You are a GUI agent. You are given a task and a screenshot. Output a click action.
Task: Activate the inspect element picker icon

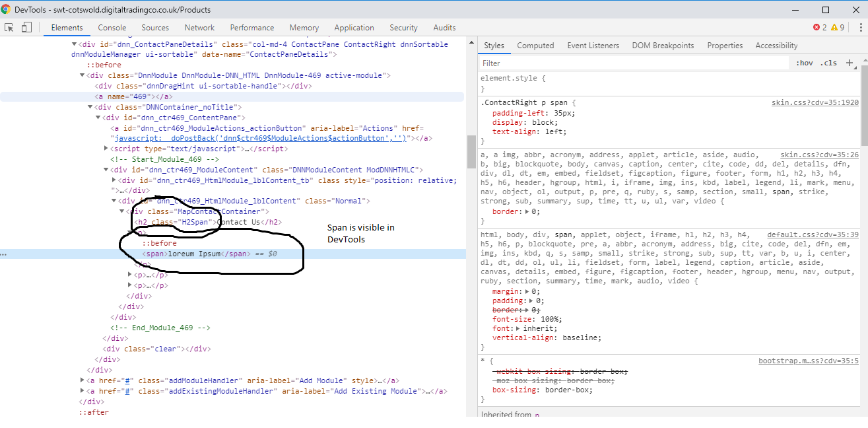click(9, 27)
